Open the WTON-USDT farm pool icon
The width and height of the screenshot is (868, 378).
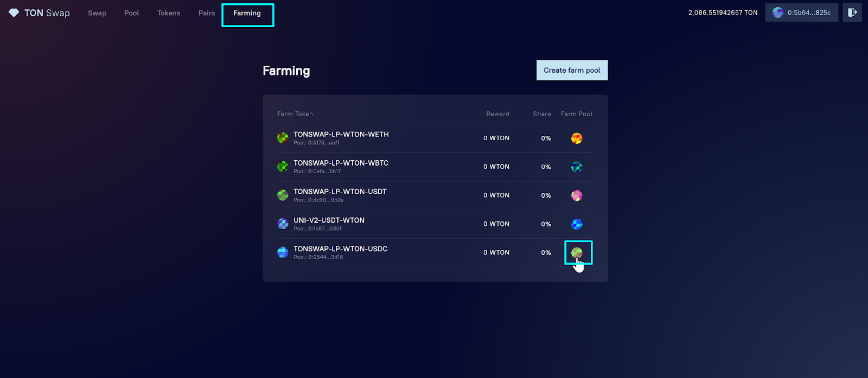coord(577,196)
